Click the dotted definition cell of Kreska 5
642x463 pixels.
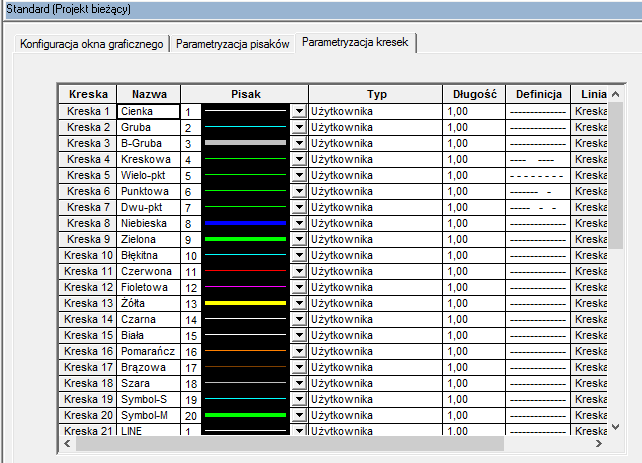(x=538, y=175)
